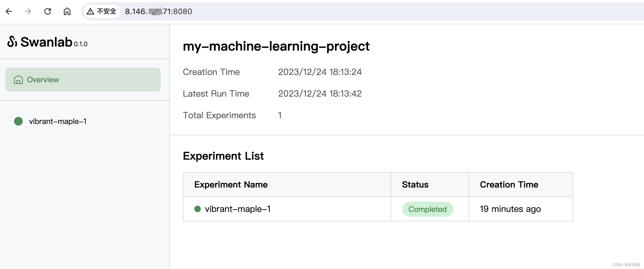This screenshot has width=644, height=269.
Task: Click the green dot in the experiment table row
Action: 198,209
